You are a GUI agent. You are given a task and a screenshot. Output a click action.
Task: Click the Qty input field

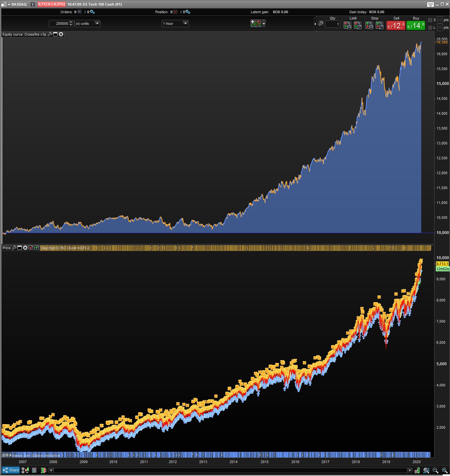pyautogui.click(x=333, y=24)
